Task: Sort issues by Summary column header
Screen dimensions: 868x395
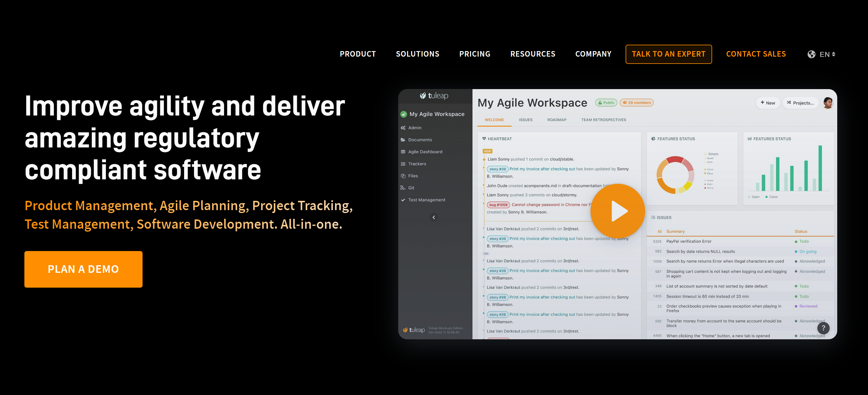Action: (675, 232)
